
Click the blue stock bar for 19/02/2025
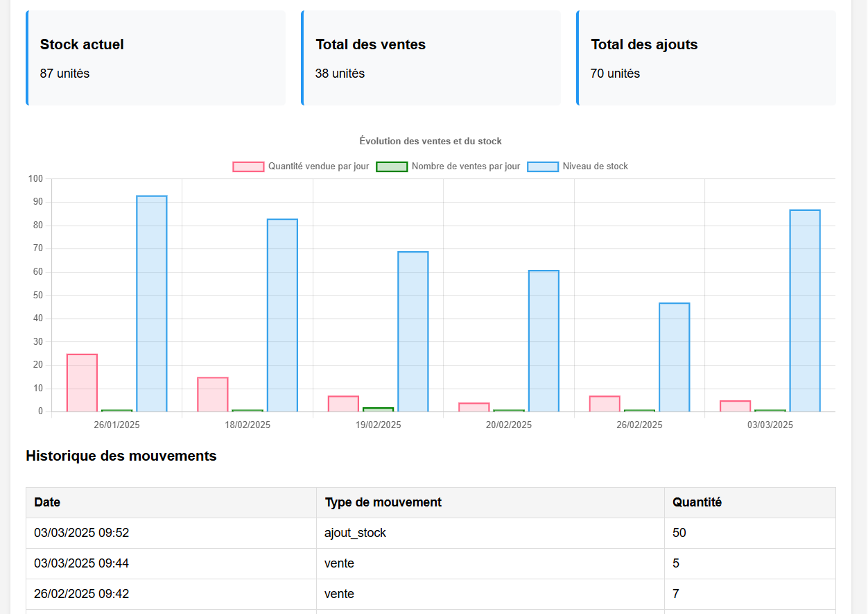tap(413, 332)
